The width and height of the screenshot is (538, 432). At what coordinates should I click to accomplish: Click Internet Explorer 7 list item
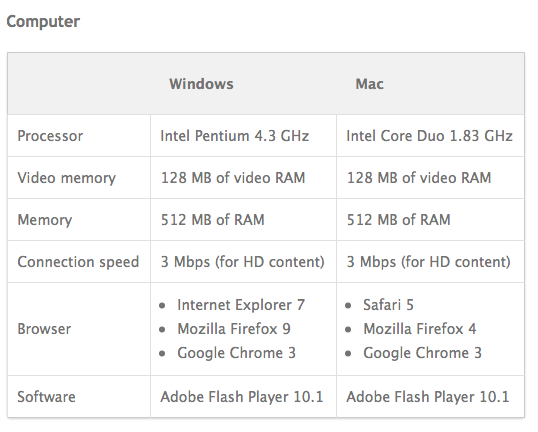(x=241, y=305)
